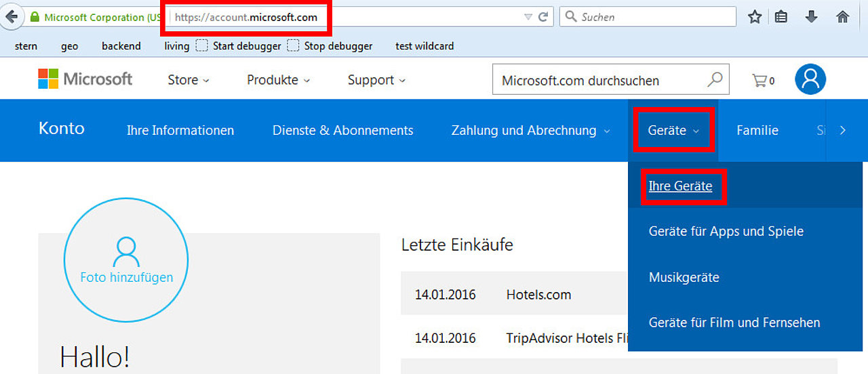This screenshot has width=868, height=374.
Task: Open the Ihre Informationen tab
Action: click(180, 130)
